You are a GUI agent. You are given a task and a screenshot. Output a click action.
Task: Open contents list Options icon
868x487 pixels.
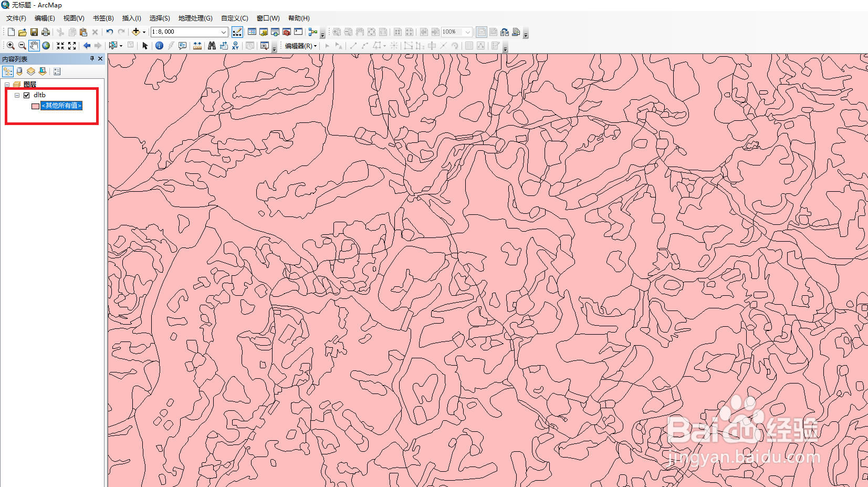tap(57, 71)
